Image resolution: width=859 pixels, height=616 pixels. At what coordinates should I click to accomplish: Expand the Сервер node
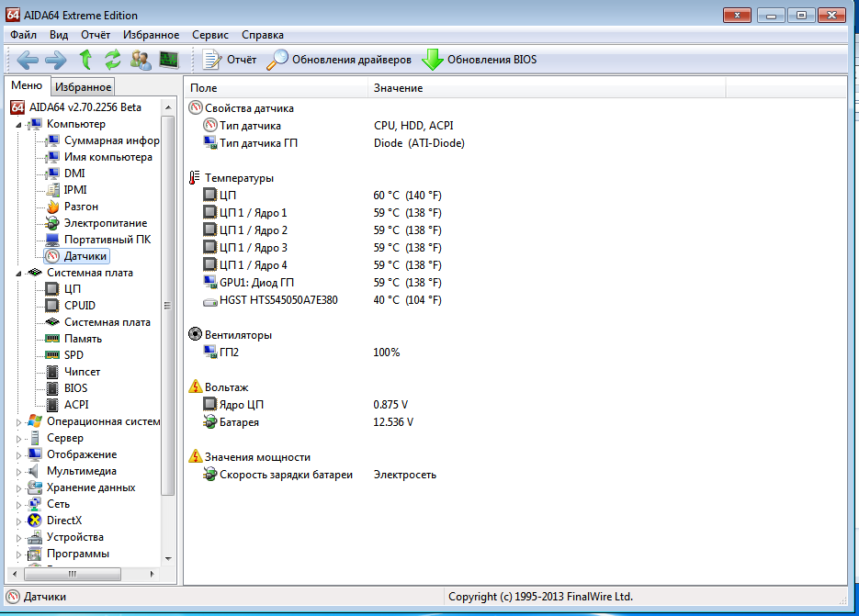pyautogui.click(x=18, y=439)
